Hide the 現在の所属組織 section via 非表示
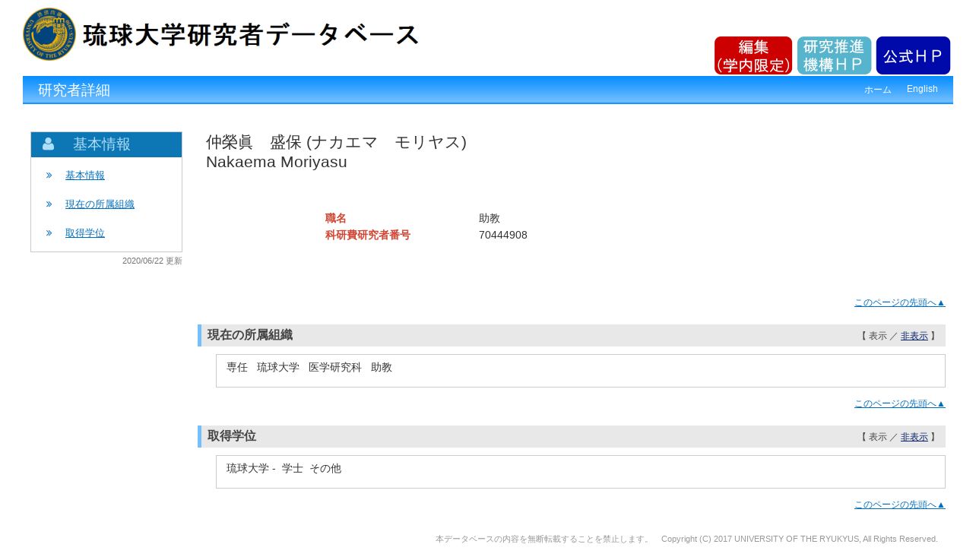This screenshot has height=560, width=976. (914, 336)
